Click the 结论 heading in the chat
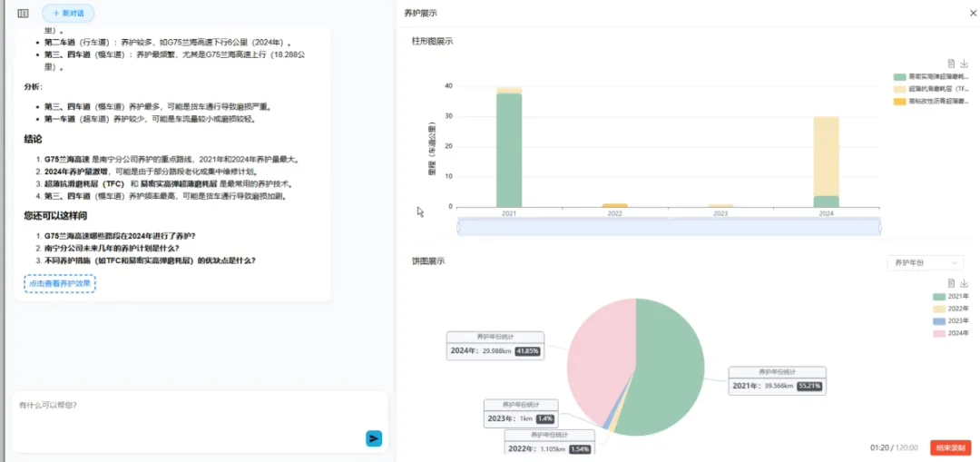Image resolution: width=980 pixels, height=462 pixels. tap(34, 139)
